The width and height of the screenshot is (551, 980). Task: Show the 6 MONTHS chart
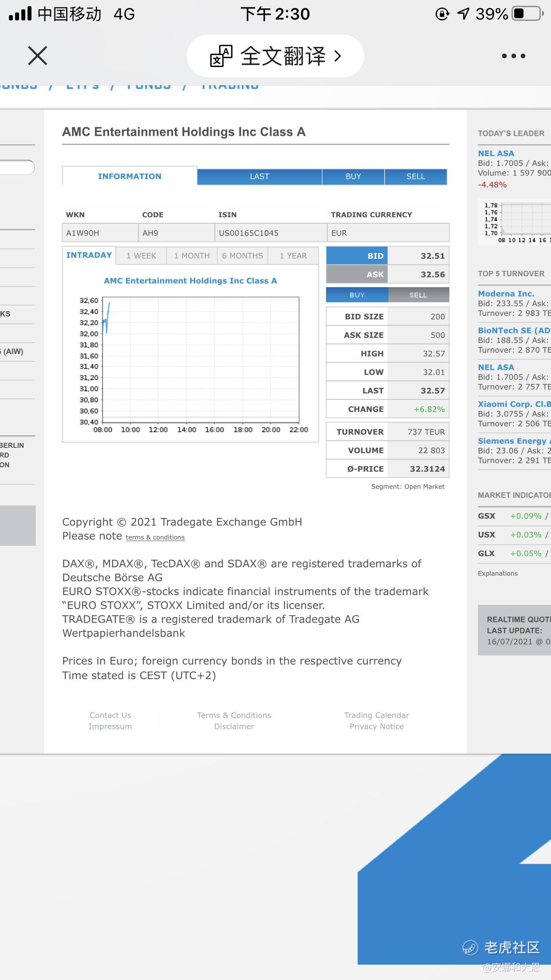[242, 256]
